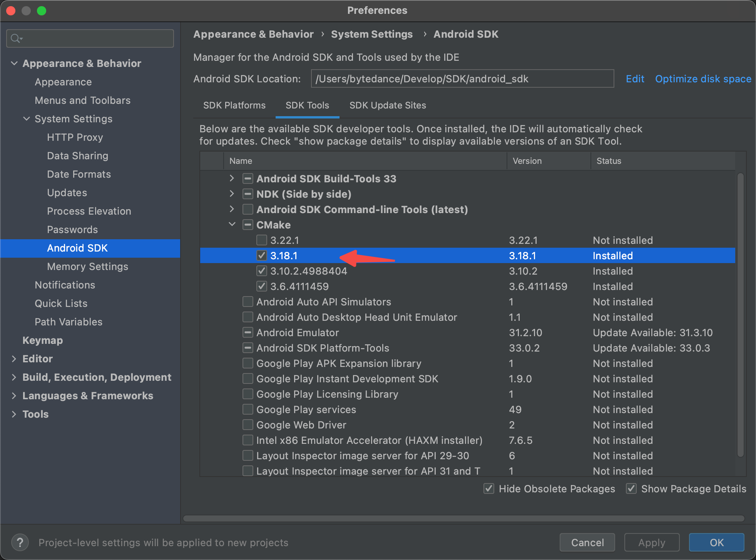Screen dimensions: 756x560
Task: Click NDK (Side by side) mixed-state checkbox
Action: (x=248, y=194)
